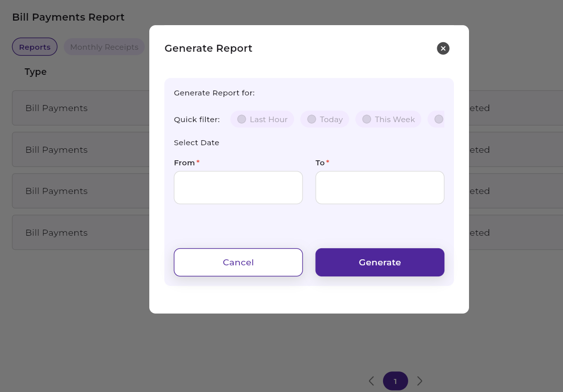This screenshot has height=392, width=563.
Task: Focus the To date input field
Action: coord(380,187)
